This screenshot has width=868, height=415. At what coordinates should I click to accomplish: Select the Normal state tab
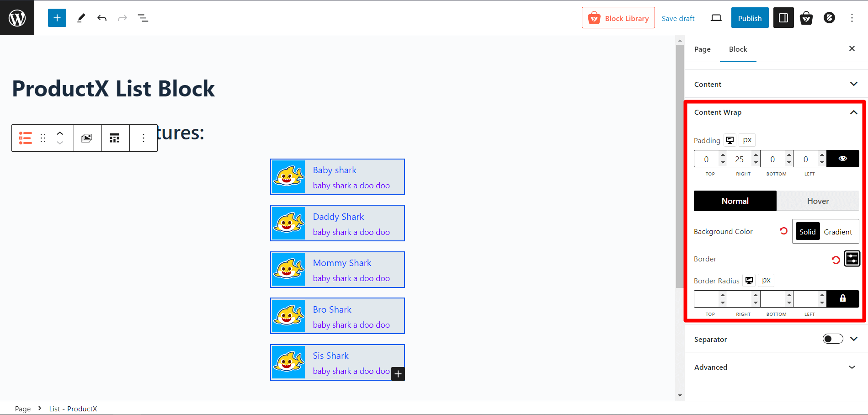pyautogui.click(x=735, y=201)
